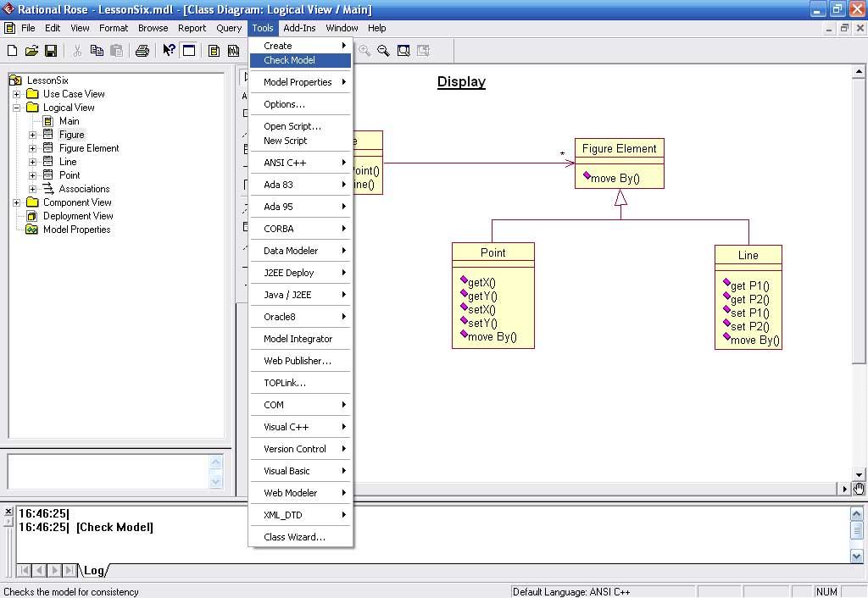Open the Version Control submenu

tap(301, 449)
